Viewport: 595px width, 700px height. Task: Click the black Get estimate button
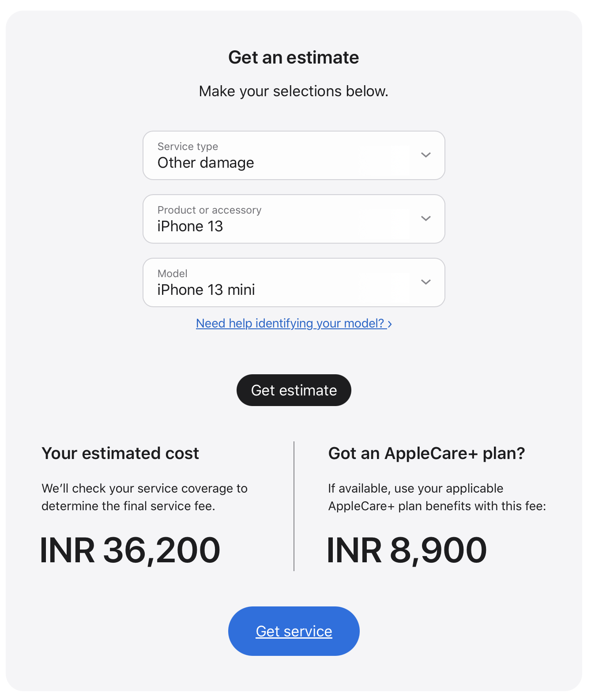coord(294,390)
